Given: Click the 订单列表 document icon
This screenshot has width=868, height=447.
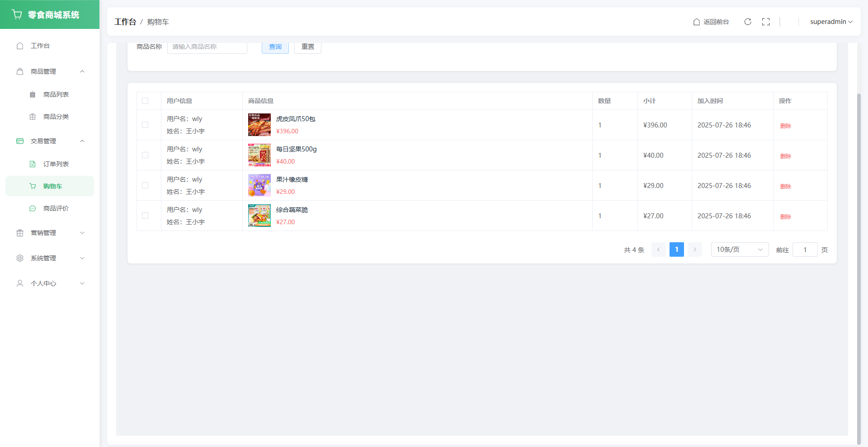Looking at the screenshot, I should 33,164.
